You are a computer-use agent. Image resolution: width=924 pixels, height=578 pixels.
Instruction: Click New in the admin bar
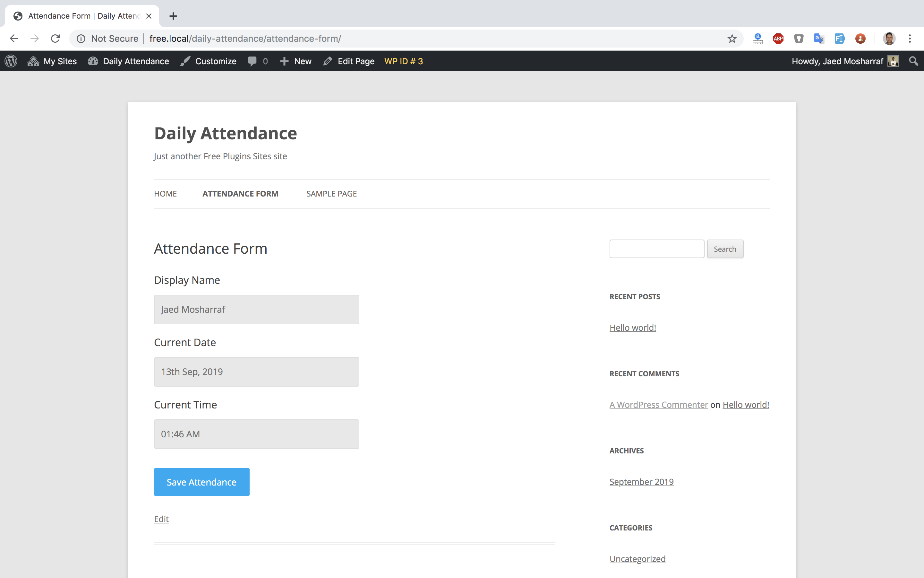coord(296,61)
